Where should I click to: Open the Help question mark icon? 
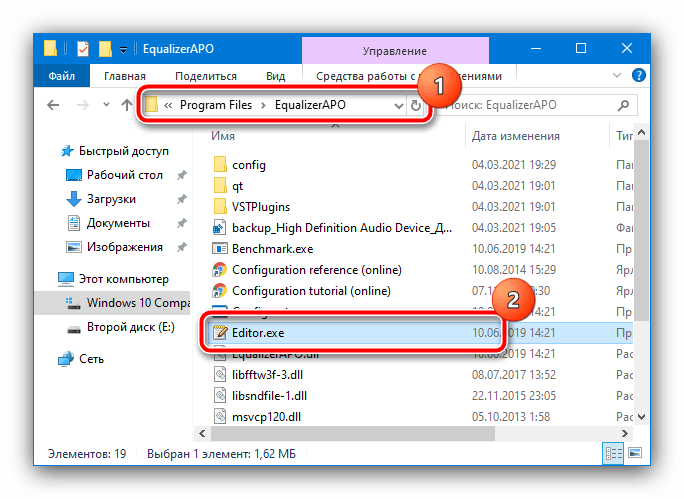coord(639,75)
